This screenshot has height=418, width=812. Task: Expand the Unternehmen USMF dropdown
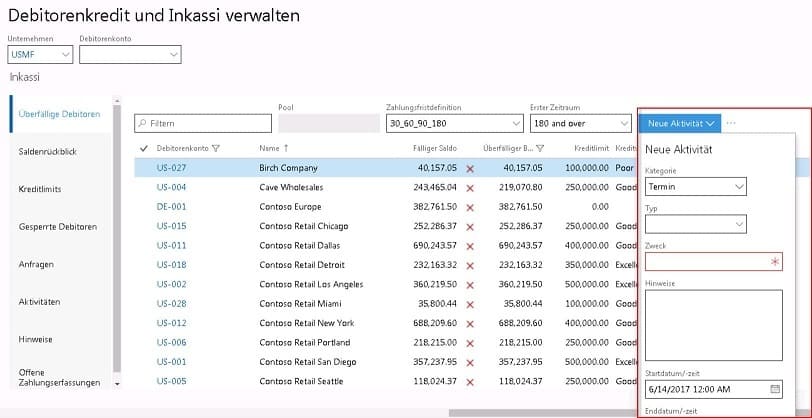[66, 55]
